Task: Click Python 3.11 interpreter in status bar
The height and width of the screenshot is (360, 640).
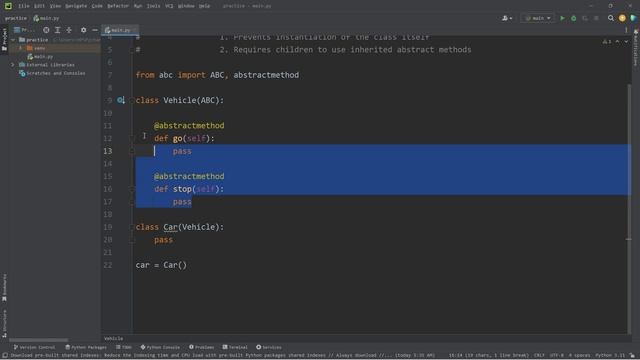Action: (610, 355)
